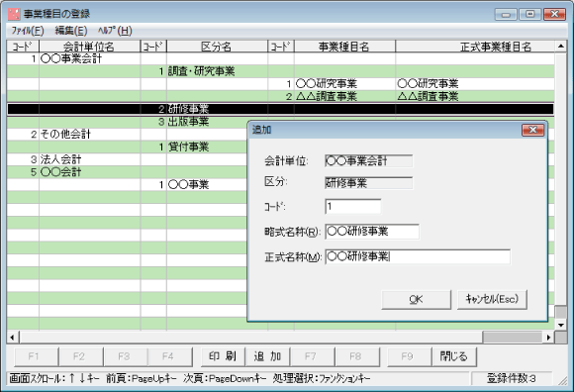Viewport: 574px width, 392px height.
Task: Click the read-only 会計単位 field
Action: click(368, 161)
